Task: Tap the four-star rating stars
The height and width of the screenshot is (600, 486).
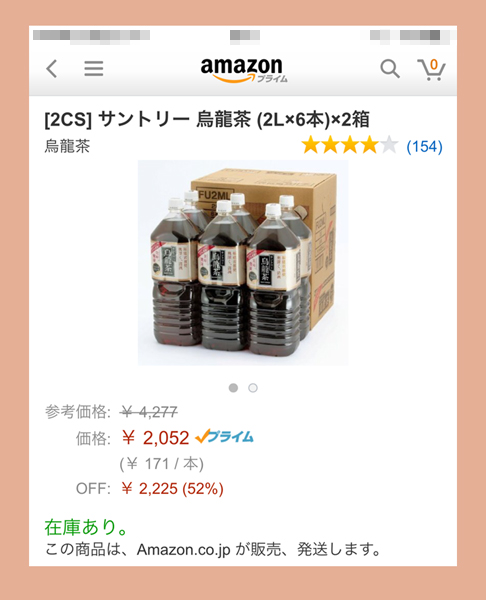Action: [x=350, y=145]
